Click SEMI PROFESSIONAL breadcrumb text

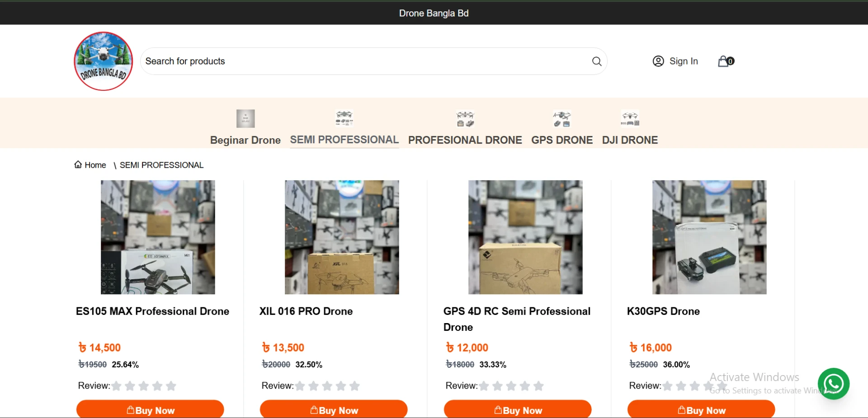[161, 165]
